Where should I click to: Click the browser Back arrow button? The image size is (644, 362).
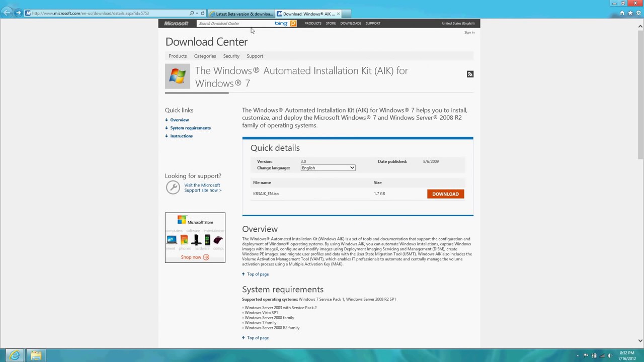[7, 12]
